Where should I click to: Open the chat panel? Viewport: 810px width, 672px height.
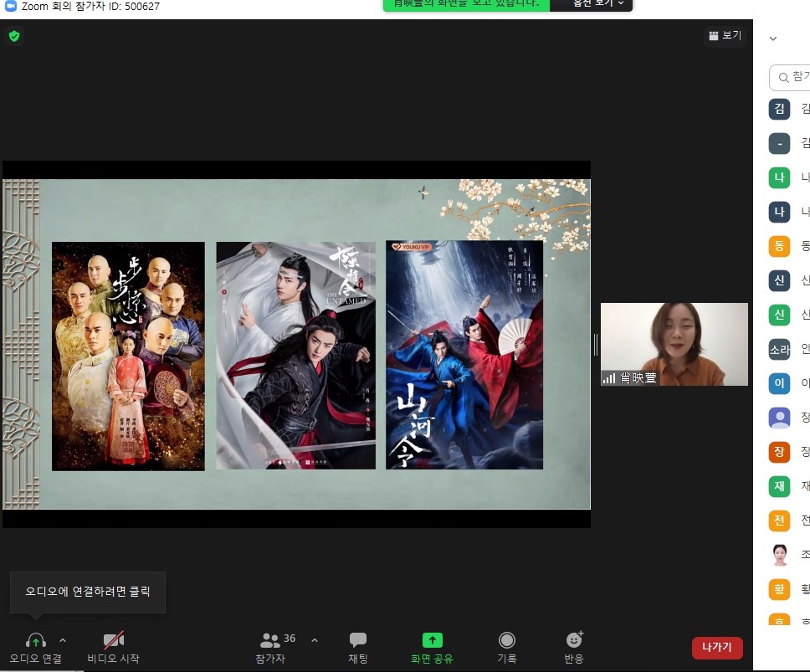point(358,648)
